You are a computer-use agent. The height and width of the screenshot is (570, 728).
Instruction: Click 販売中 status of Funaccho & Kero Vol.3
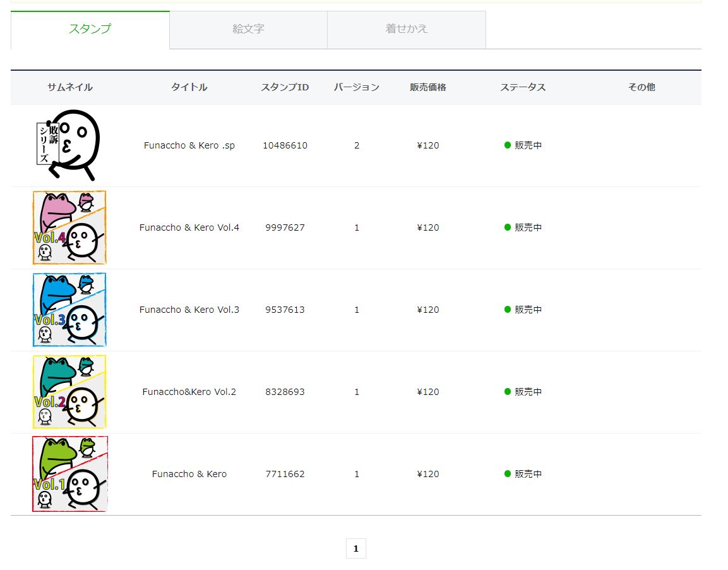[523, 310]
